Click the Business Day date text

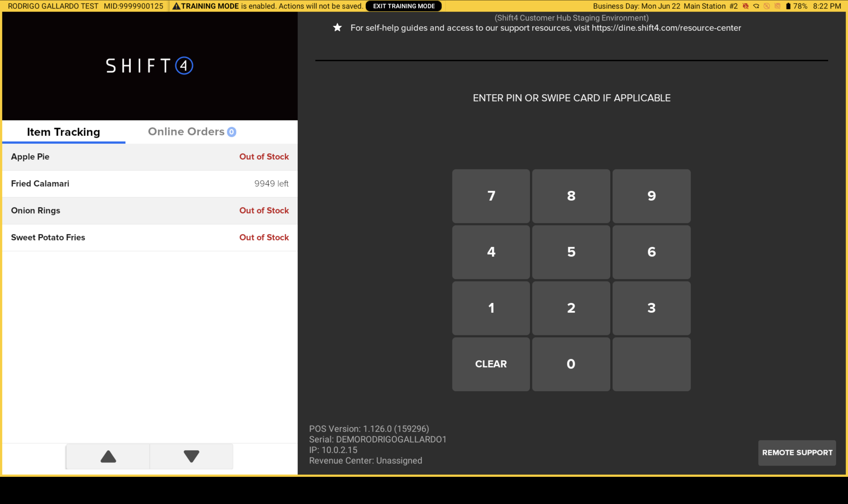pyautogui.click(x=636, y=6)
